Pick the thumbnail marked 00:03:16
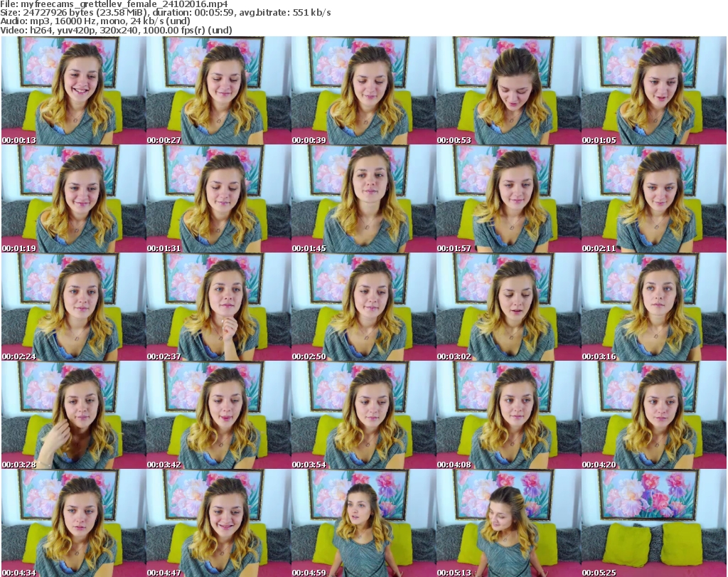The image size is (728, 577). pyautogui.click(x=653, y=307)
